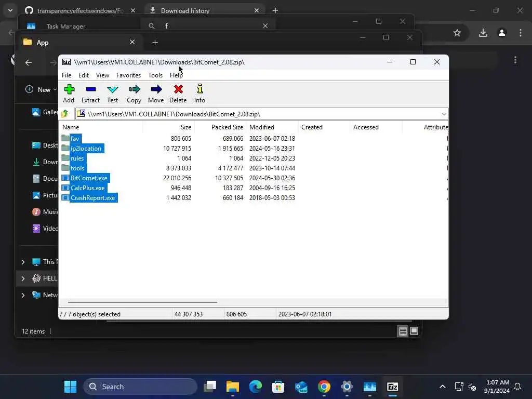Open Gallery in File Explorer sidebar

click(x=45, y=112)
